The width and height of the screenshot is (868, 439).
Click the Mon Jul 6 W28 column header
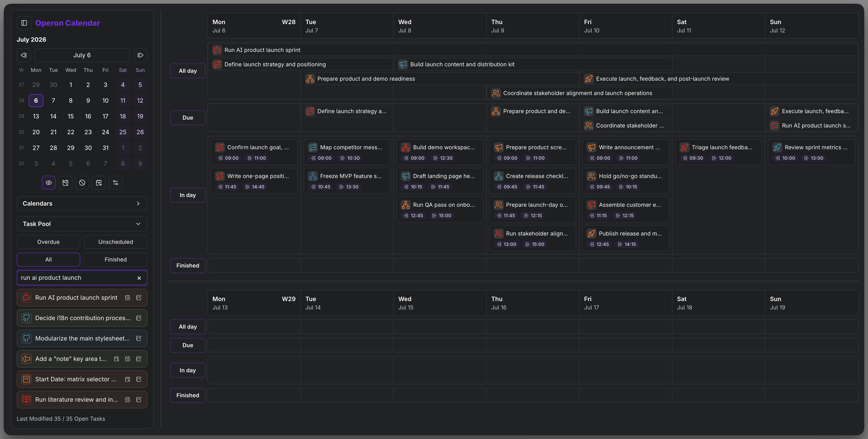[x=254, y=26]
